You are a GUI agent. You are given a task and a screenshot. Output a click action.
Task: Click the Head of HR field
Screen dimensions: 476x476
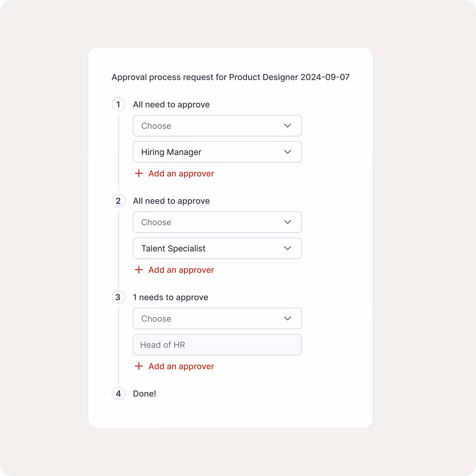[x=217, y=345]
